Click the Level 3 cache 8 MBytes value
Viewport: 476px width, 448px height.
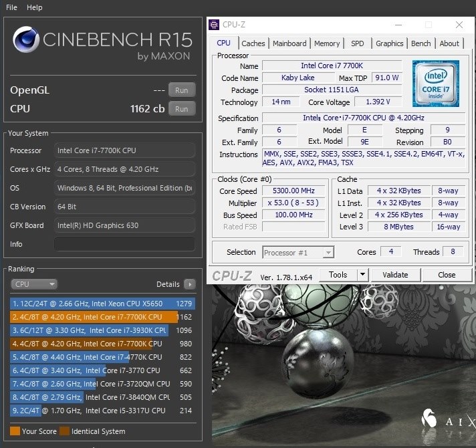pos(398,227)
